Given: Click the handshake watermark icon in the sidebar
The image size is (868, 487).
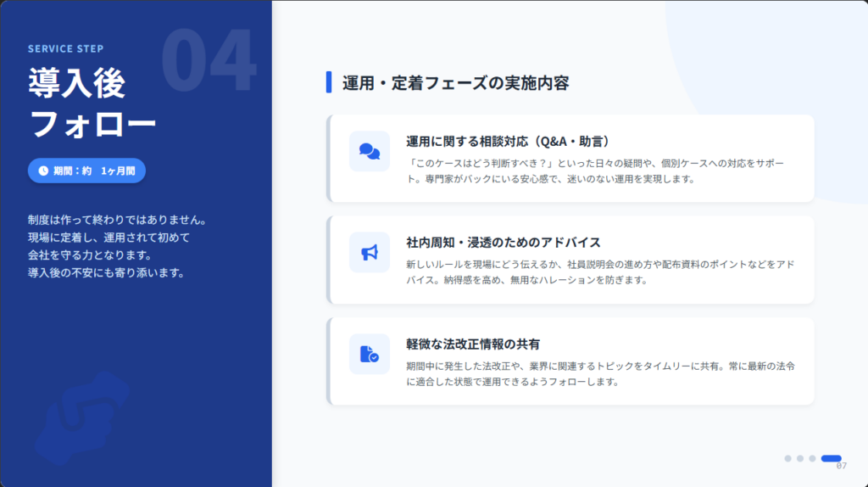Looking at the screenshot, I should point(82,423).
